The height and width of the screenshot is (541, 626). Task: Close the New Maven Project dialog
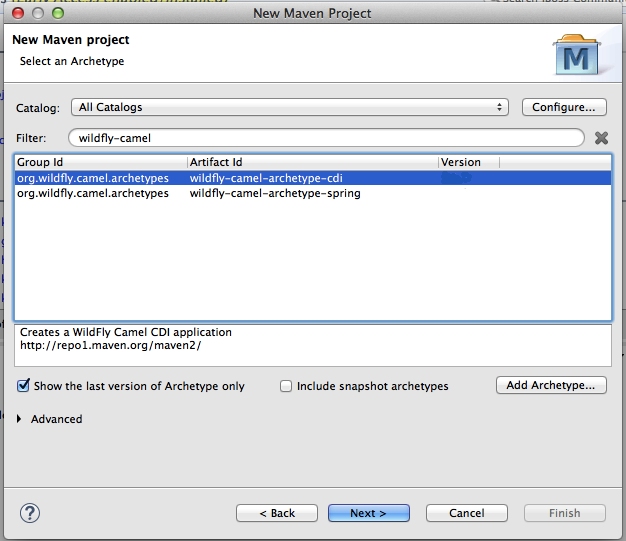click(x=18, y=13)
